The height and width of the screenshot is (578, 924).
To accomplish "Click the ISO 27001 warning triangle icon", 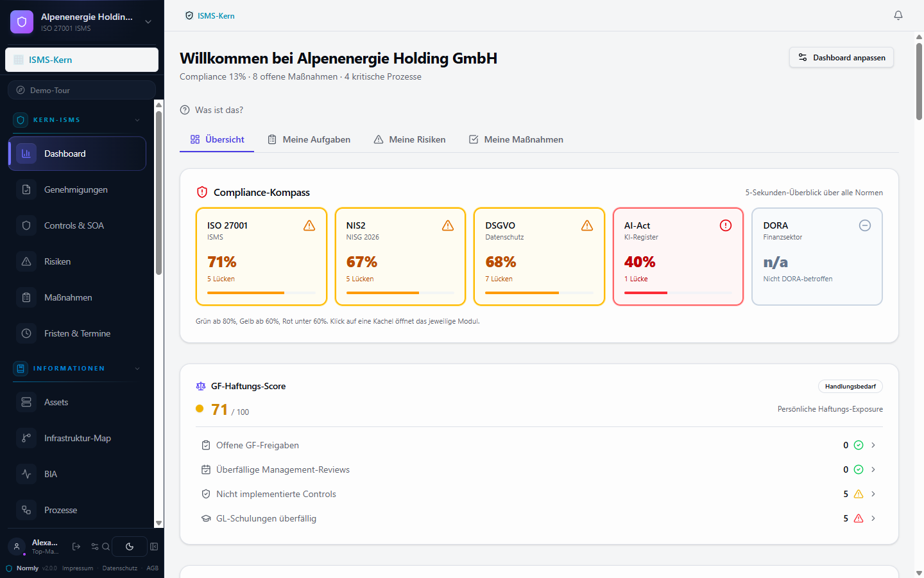I will (x=309, y=225).
